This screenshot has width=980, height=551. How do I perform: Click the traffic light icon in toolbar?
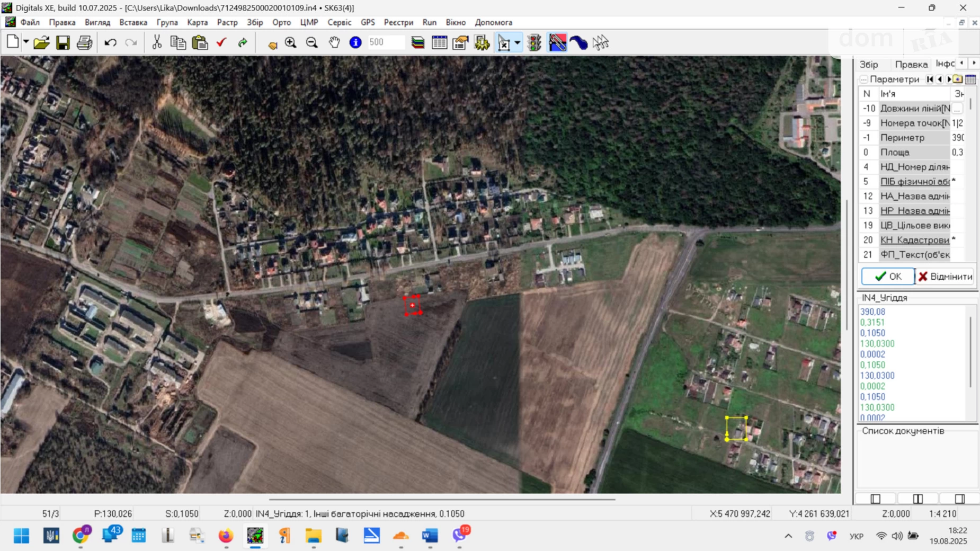tap(534, 42)
